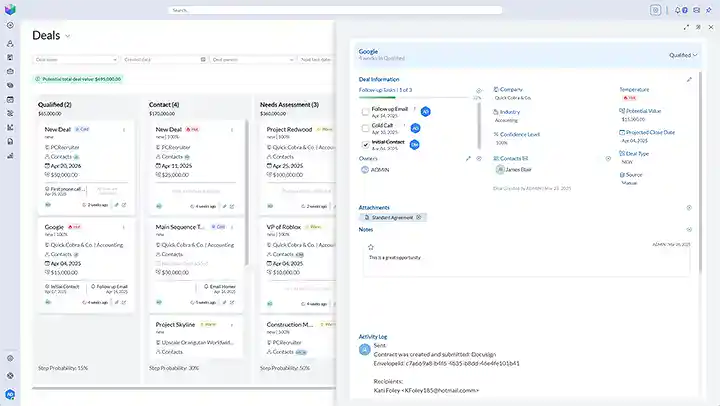Check the Follow up Email task
This screenshot has height=406, width=720.
(366, 112)
